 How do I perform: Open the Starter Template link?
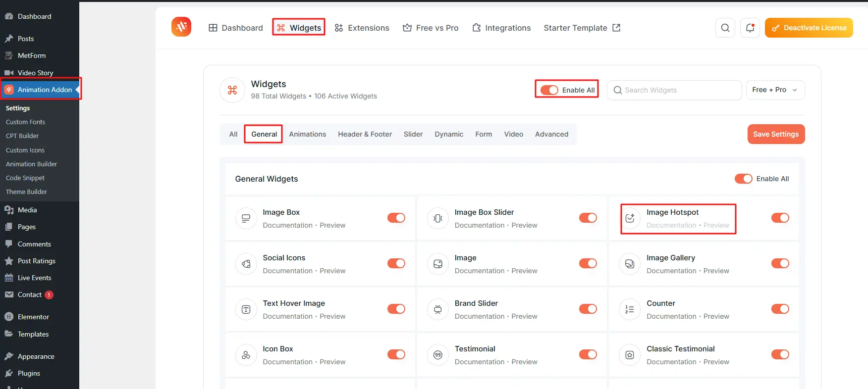pos(582,28)
